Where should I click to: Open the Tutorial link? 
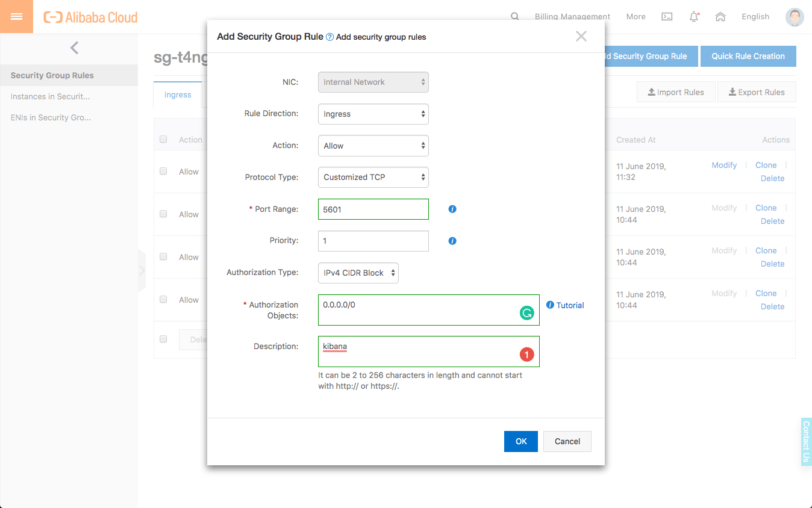570,305
